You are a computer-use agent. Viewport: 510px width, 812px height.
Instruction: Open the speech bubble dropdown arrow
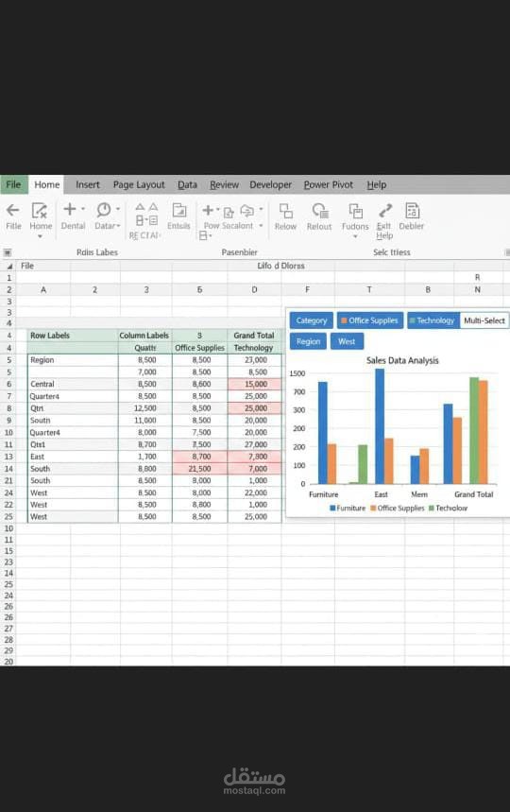261,209
